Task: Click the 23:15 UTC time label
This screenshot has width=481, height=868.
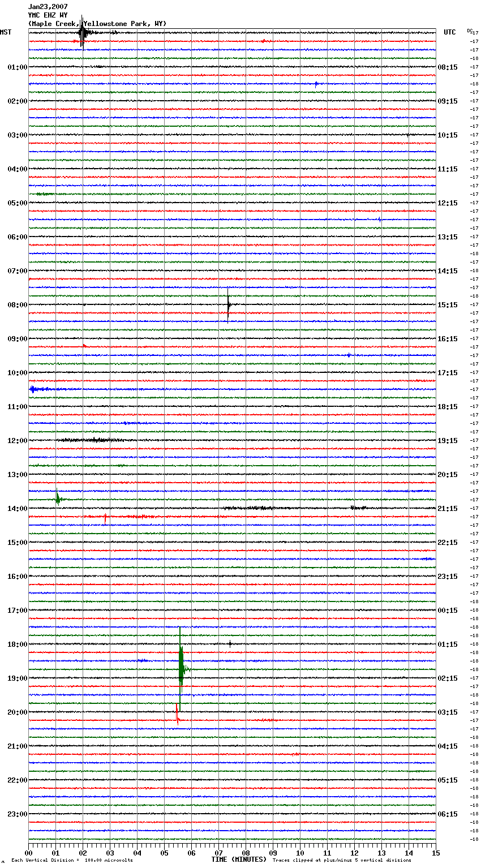Action: pos(448,577)
